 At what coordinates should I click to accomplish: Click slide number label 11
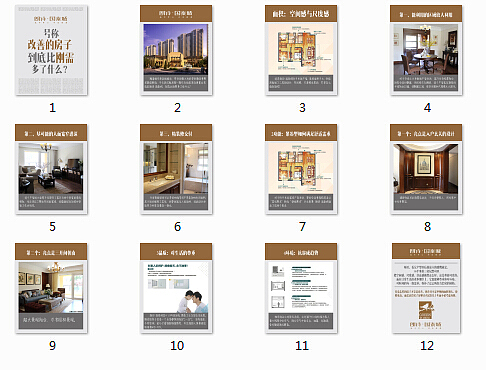(x=302, y=346)
